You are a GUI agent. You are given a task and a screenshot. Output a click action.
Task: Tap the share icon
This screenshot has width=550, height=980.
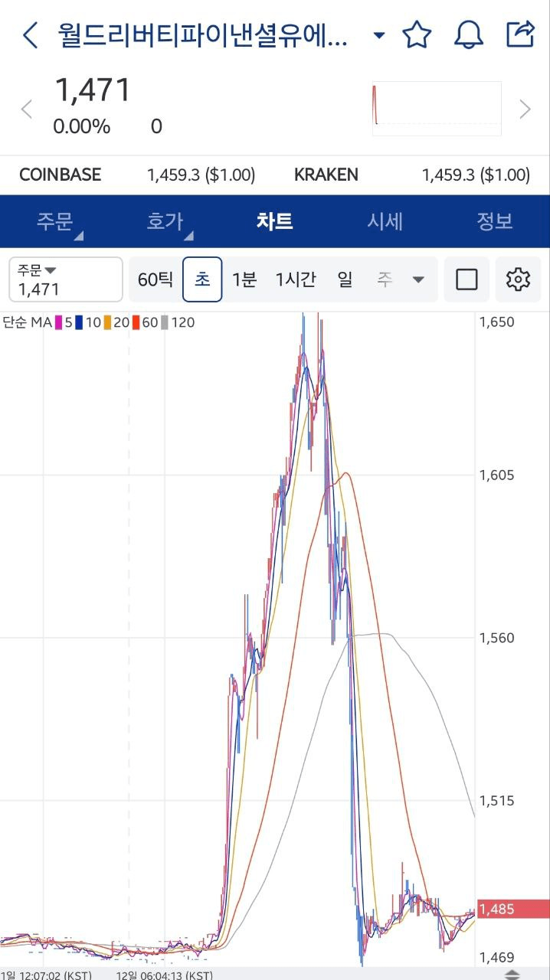(x=521, y=34)
